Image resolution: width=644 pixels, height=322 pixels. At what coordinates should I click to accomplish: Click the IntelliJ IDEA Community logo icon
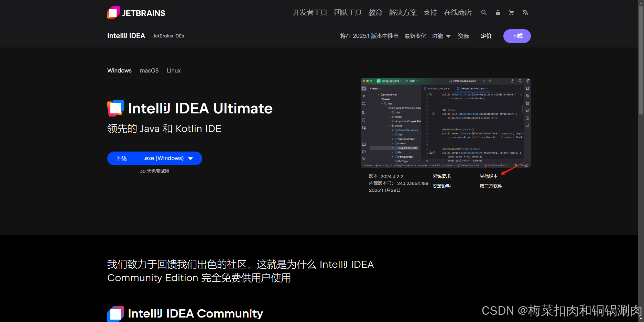(116, 314)
